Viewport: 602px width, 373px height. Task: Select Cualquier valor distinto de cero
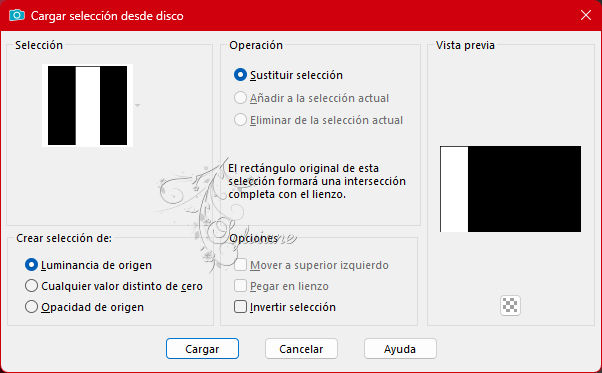[x=114, y=286]
